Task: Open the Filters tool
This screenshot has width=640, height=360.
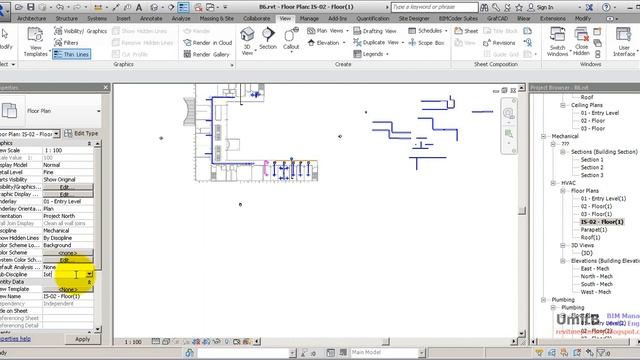Action: (x=66, y=42)
